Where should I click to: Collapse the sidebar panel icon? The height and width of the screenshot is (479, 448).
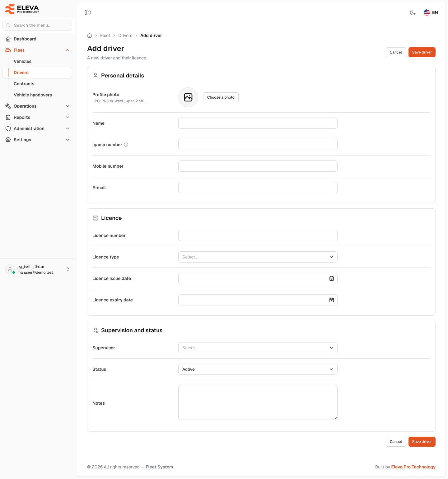(x=88, y=12)
